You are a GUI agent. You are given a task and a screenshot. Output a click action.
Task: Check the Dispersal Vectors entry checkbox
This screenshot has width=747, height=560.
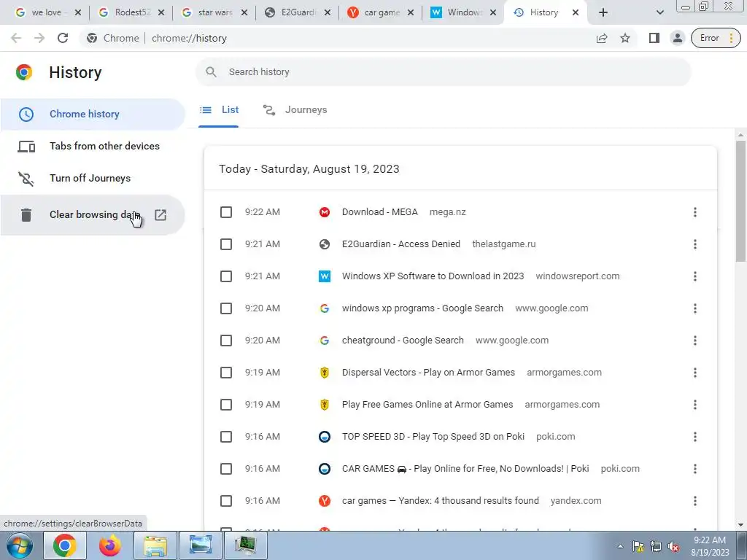(226, 373)
